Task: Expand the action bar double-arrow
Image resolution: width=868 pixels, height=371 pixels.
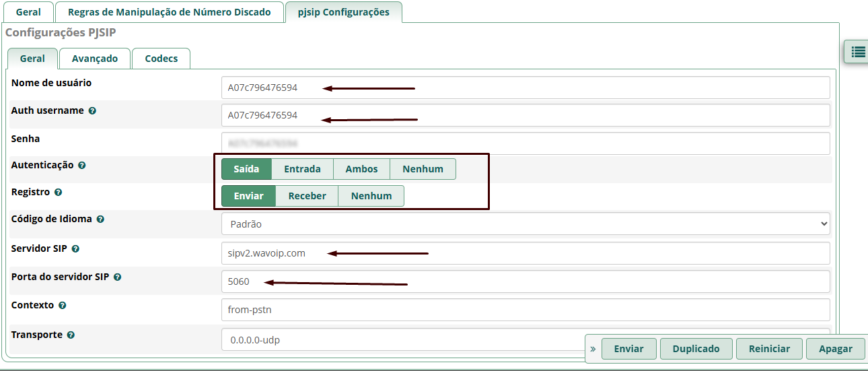Action: click(593, 349)
